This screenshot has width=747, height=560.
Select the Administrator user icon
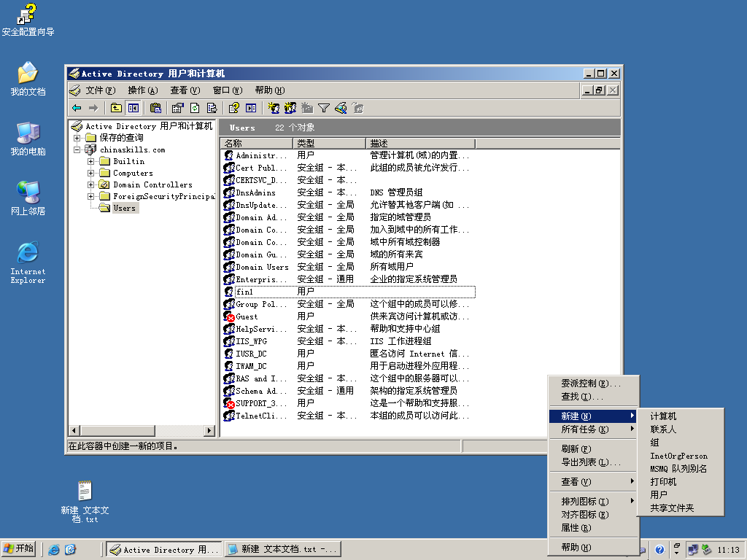point(229,155)
